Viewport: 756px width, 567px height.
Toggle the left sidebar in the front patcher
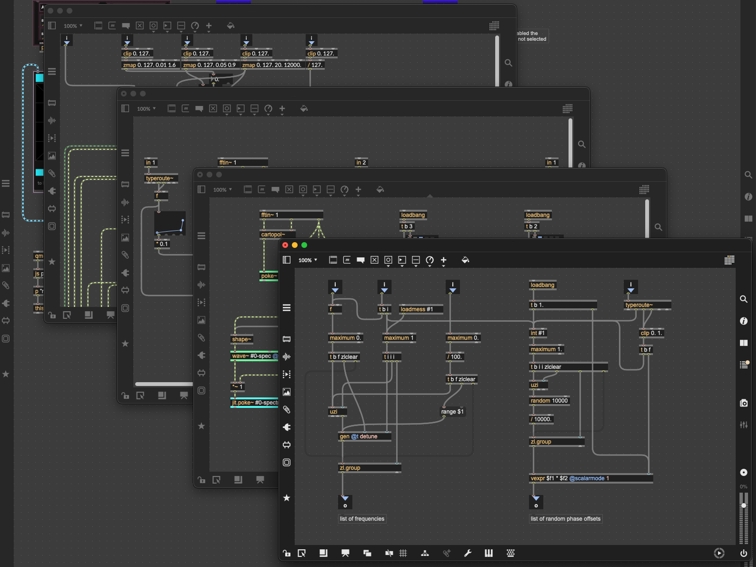[x=287, y=260]
